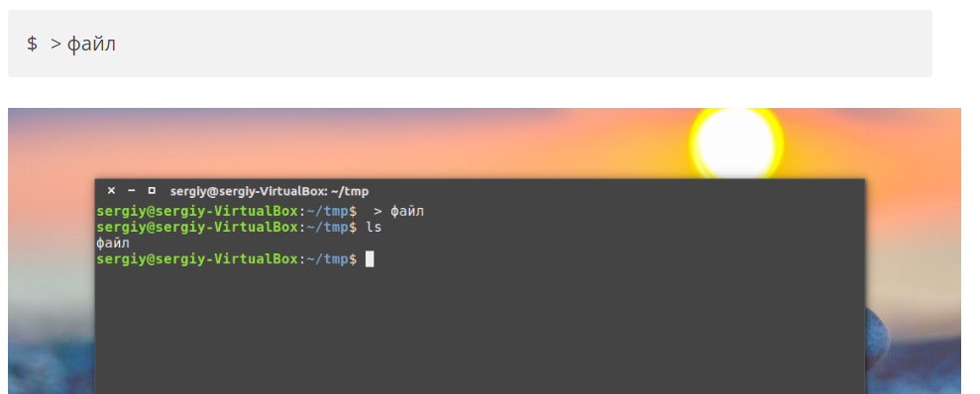Viewport: 980px width, 394px height.
Task: Click the dollar sign in the code block
Action: pos(32,44)
